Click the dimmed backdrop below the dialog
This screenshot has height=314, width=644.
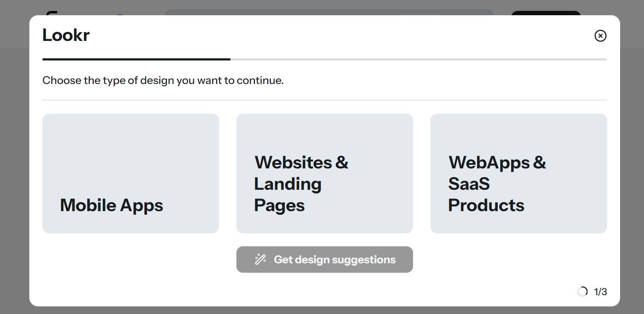(322, 310)
